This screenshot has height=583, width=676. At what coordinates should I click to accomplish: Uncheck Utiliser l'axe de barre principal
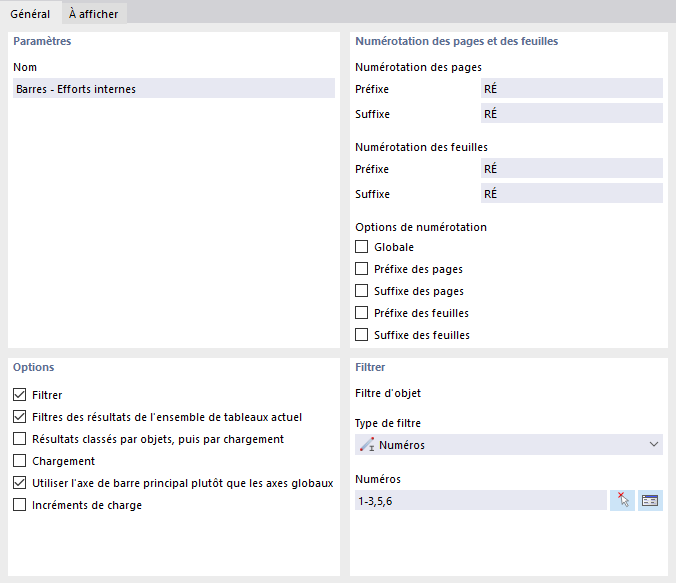coord(20,483)
